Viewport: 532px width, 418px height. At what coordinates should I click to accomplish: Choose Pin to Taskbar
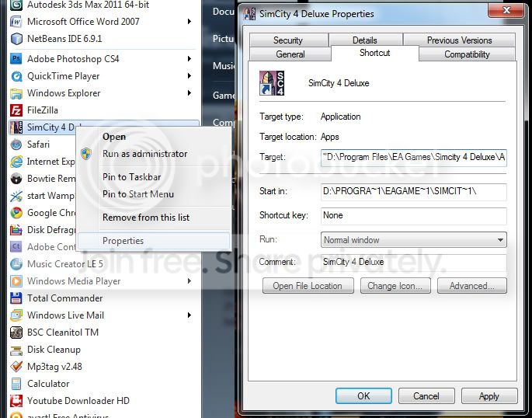pyautogui.click(x=153, y=177)
